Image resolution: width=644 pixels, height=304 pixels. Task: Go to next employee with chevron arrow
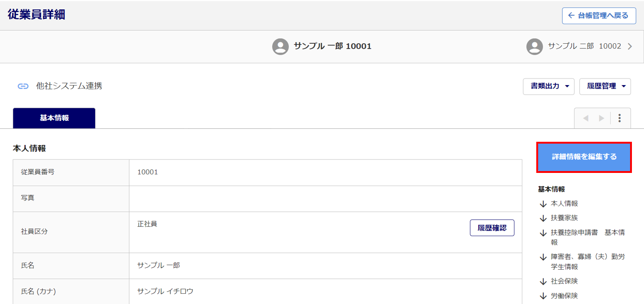pos(630,46)
